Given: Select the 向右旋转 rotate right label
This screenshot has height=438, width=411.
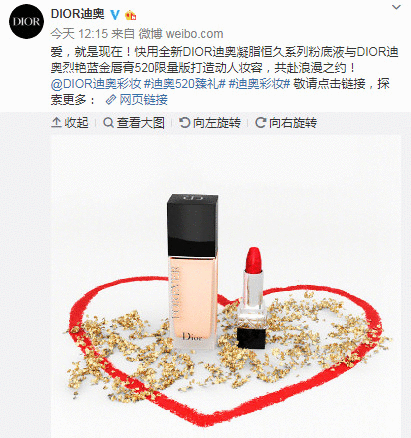Looking at the screenshot, I should (x=293, y=123).
